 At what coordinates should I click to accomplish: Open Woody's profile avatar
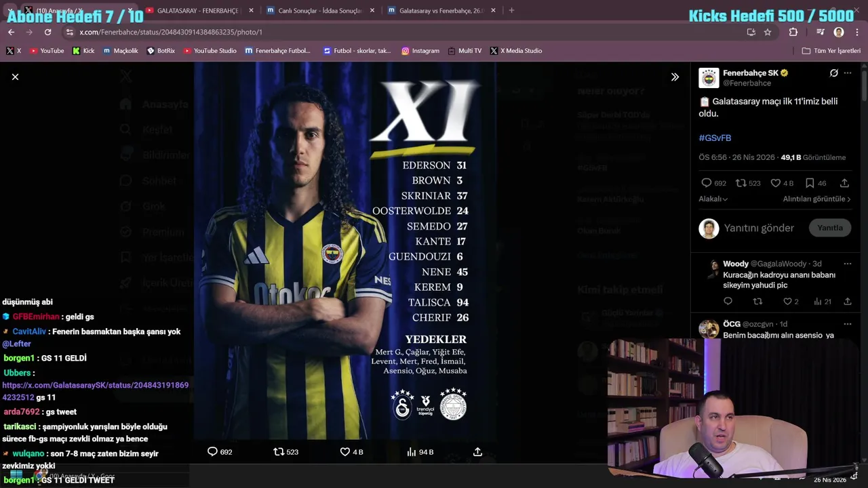tap(712, 268)
